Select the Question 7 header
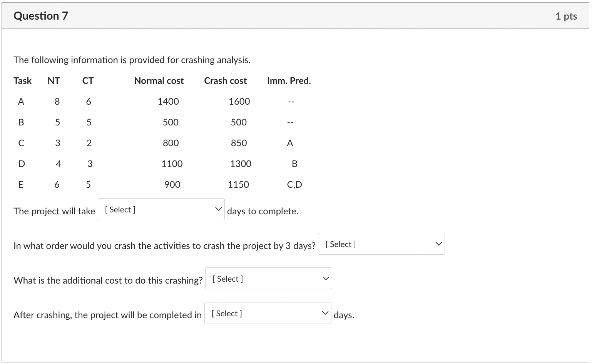Image resolution: width=592 pixels, height=364 pixels. point(40,16)
